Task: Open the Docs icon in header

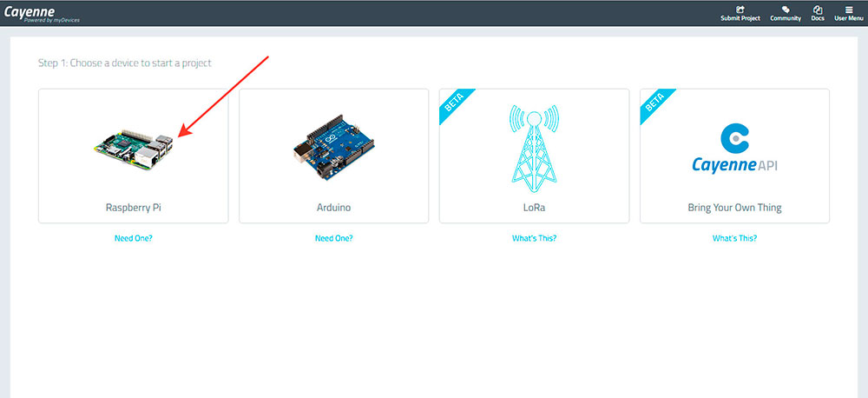Action: [x=818, y=10]
